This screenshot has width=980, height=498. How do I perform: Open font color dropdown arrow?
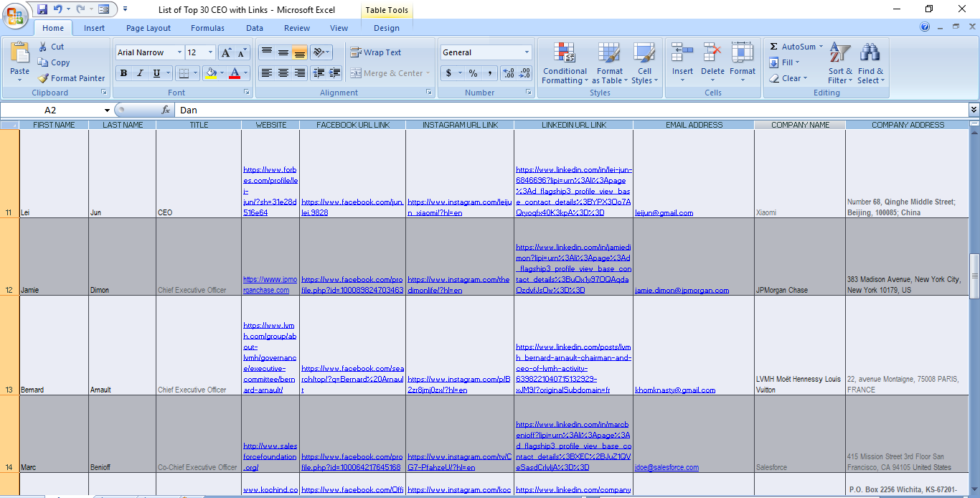[x=245, y=73]
